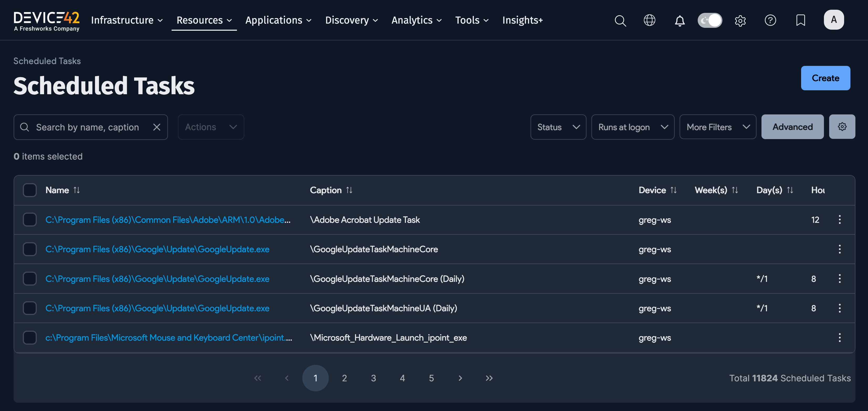The height and width of the screenshot is (411, 868).
Task: Check the select-all checkbox in table header
Action: 29,190
